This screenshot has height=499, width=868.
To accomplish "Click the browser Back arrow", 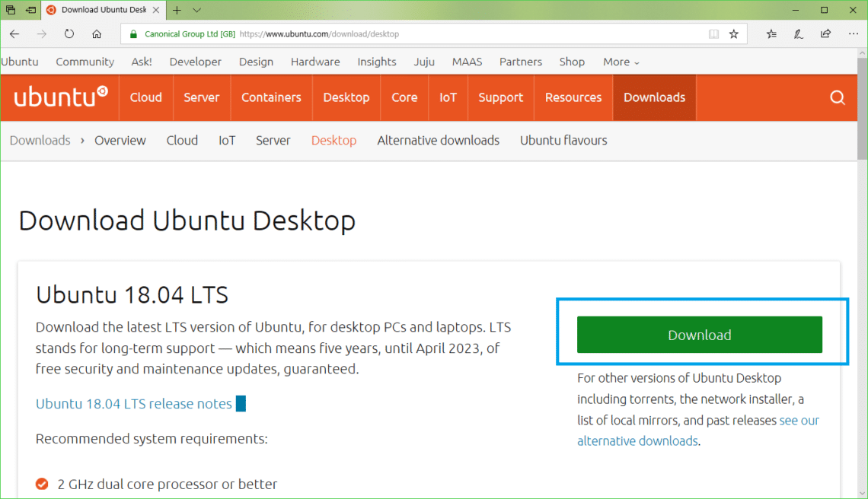I will [x=14, y=34].
